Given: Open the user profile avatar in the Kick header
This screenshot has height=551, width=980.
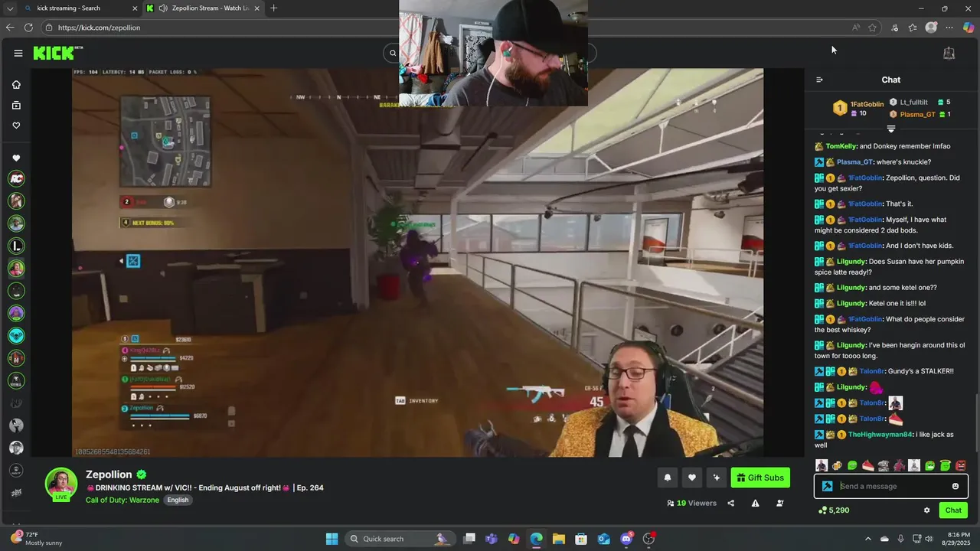Looking at the screenshot, I should pyautogui.click(x=949, y=53).
